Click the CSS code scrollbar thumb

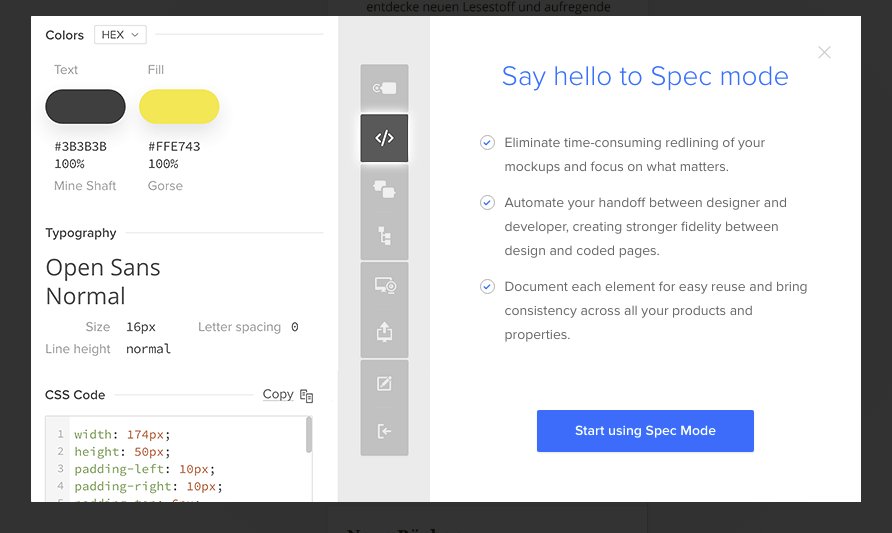click(309, 435)
